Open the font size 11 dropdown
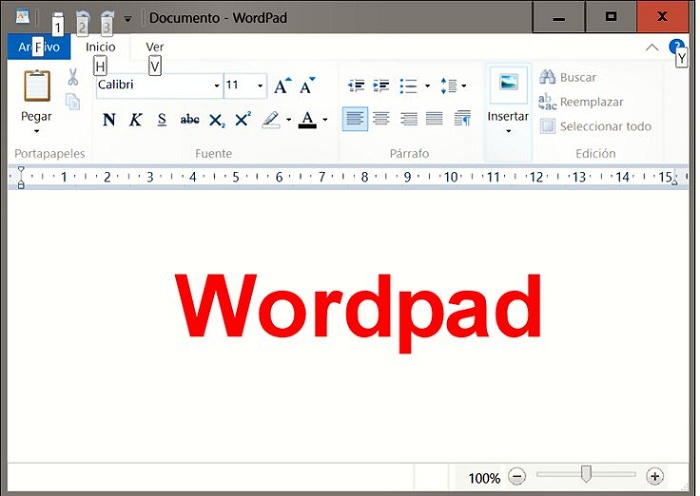 pyautogui.click(x=260, y=86)
